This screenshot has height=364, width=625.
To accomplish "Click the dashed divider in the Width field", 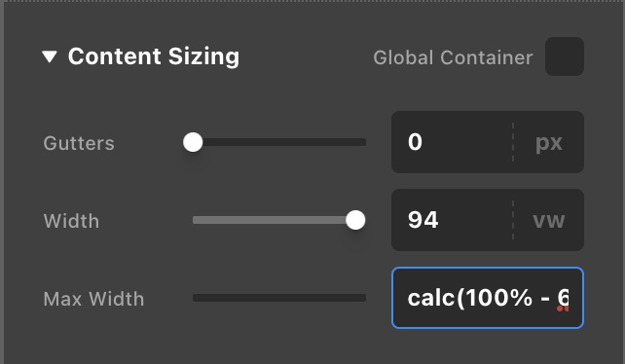I will pos(513,220).
